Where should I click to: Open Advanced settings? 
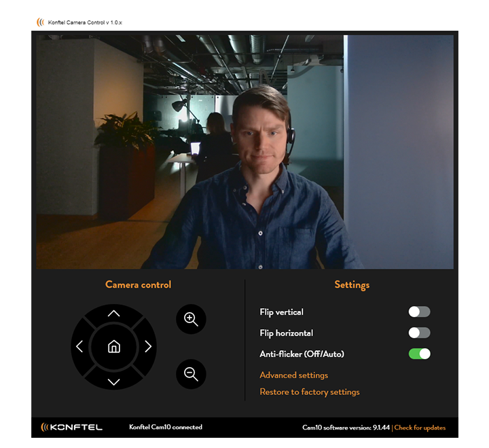click(293, 375)
